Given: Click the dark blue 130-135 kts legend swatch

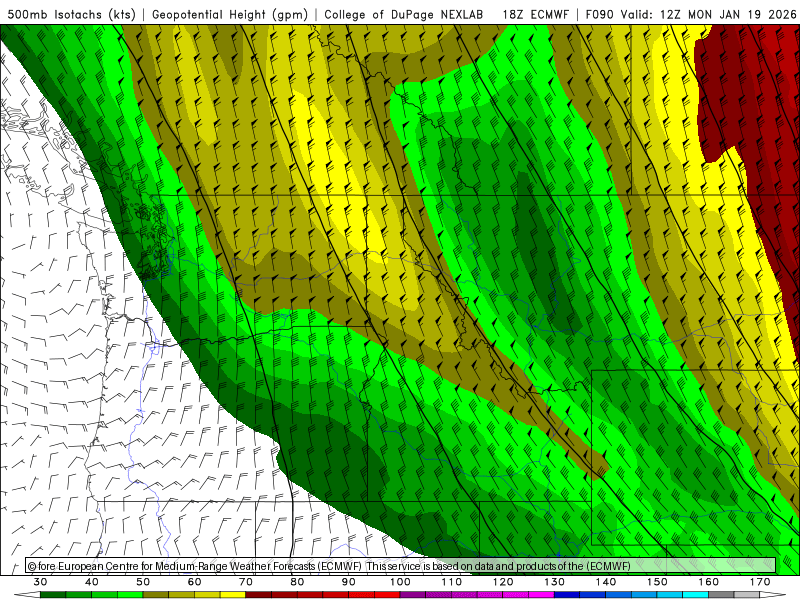Looking at the screenshot, I should [x=566, y=595].
